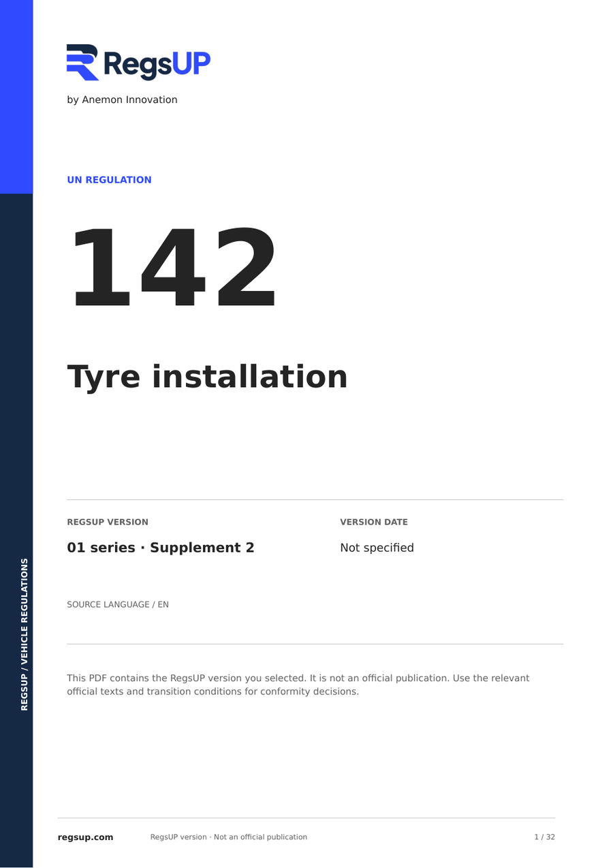
Task: Click the RegsUP logo icon
Action: point(83,62)
